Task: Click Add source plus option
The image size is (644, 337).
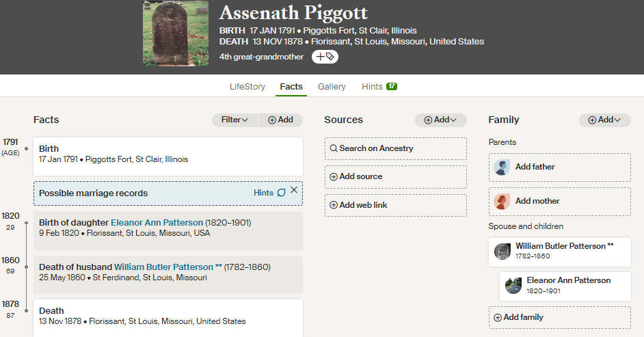Action: pyautogui.click(x=396, y=176)
